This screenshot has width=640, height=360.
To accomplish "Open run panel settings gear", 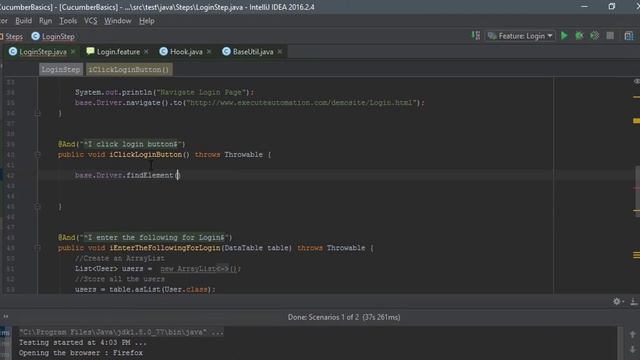I will pyautogui.click(x=617, y=301).
